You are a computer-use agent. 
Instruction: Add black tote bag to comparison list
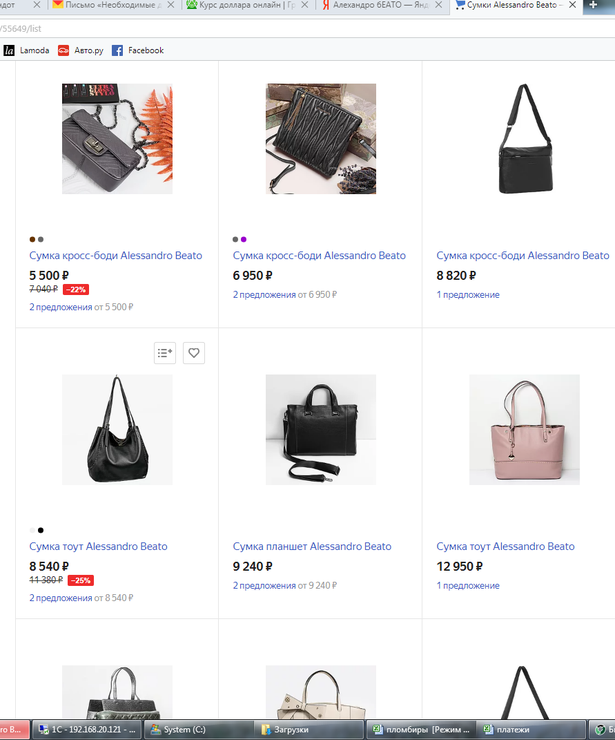(165, 352)
